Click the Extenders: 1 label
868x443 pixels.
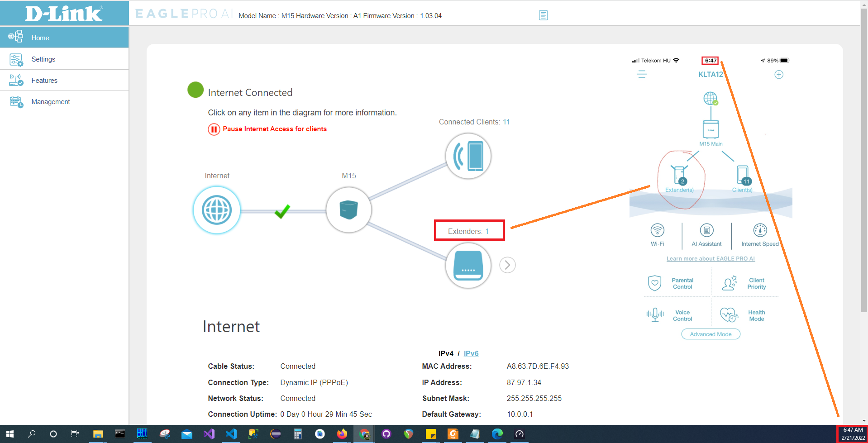(468, 231)
